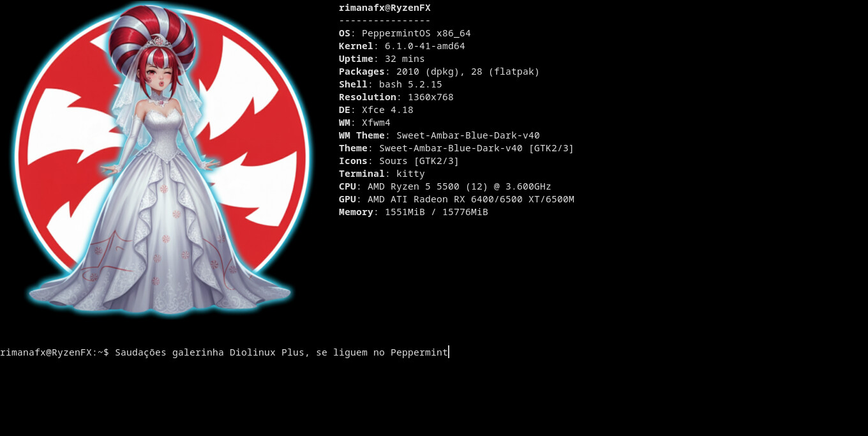Image resolution: width=868 pixels, height=436 pixels.
Task: Click the Resolution: 1360x768 line
Action: (396, 97)
